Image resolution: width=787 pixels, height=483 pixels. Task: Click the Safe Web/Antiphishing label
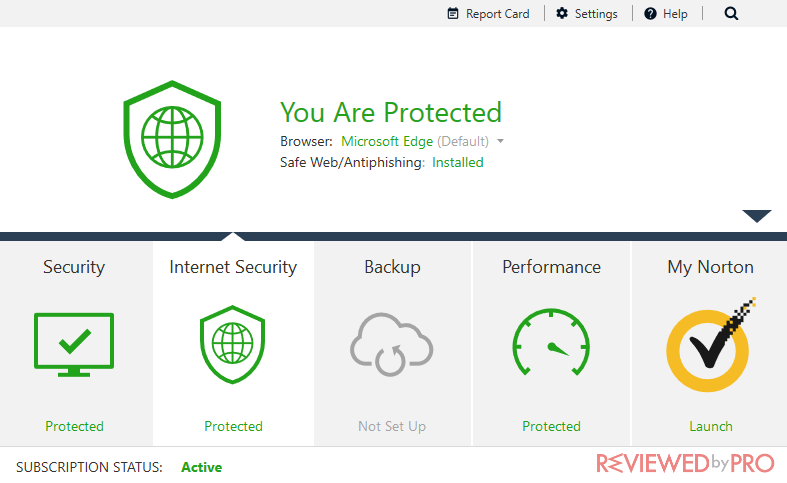point(352,163)
